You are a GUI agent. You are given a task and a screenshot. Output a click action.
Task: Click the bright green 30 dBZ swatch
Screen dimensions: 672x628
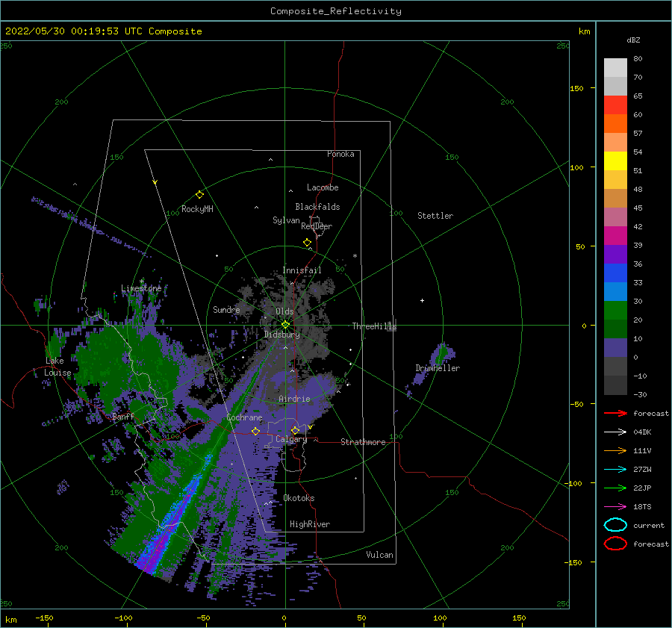point(615,311)
